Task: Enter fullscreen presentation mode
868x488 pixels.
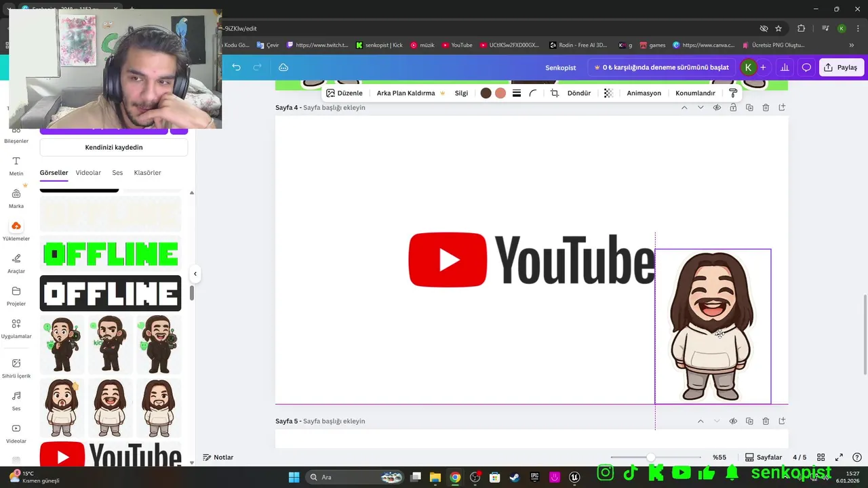Action: coord(839,457)
